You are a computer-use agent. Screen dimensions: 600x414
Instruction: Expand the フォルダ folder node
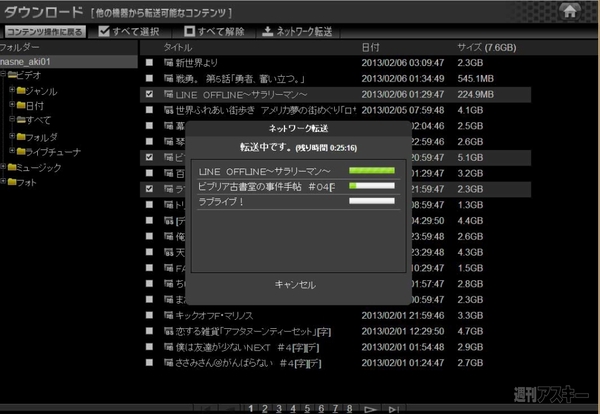[x=12, y=136]
